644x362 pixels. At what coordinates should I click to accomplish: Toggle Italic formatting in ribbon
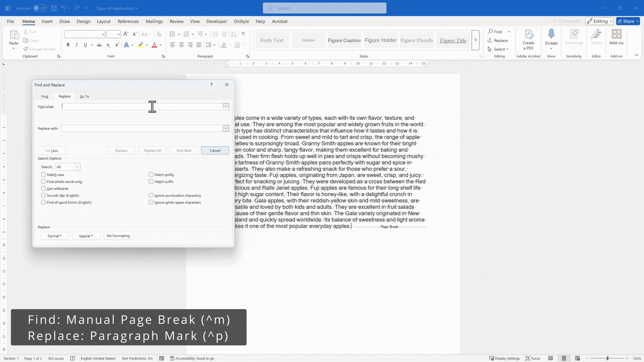[x=76, y=45]
